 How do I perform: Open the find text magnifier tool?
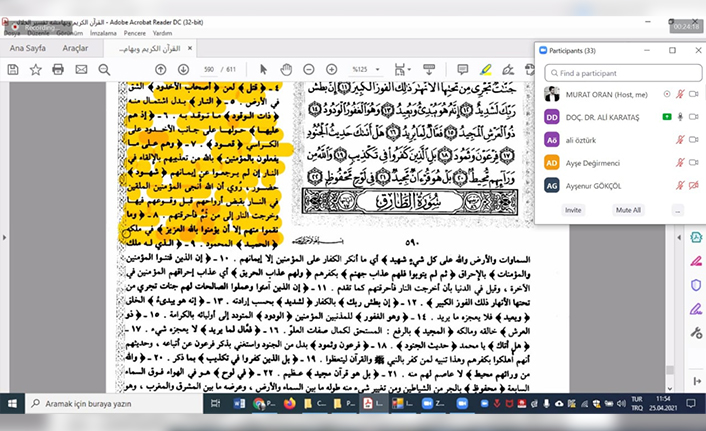point(104,69)
